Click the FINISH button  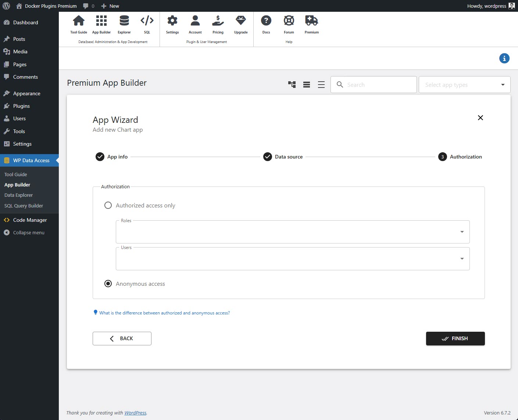pos(455,338)
